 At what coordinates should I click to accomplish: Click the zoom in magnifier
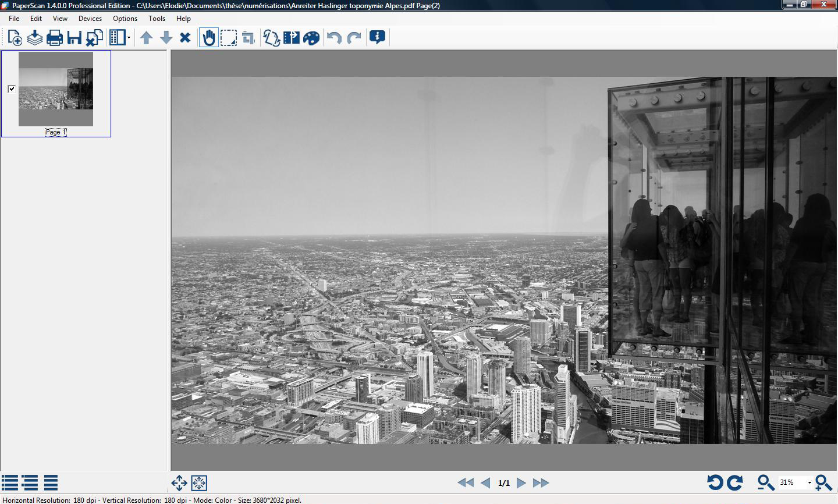823,482
